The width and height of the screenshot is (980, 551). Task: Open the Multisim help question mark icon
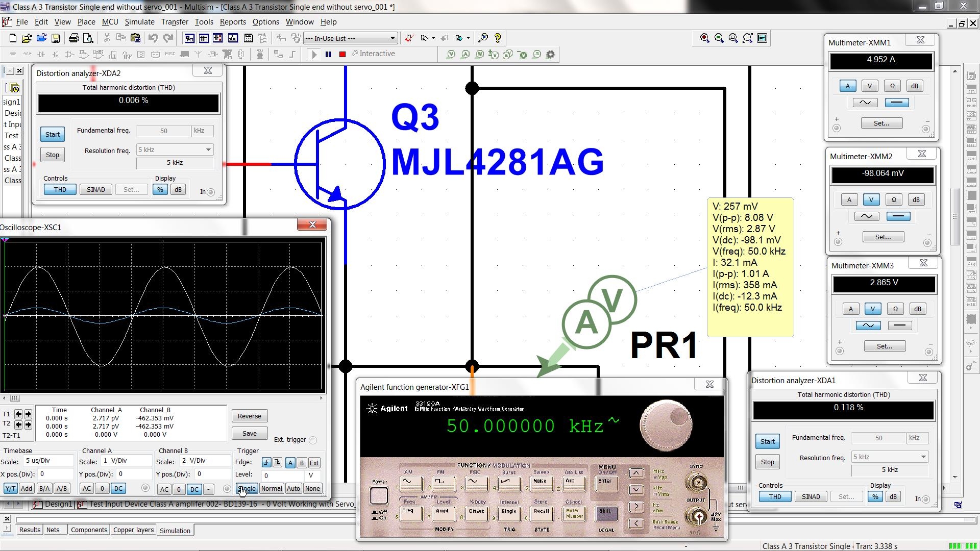click(x=498, y=38)
